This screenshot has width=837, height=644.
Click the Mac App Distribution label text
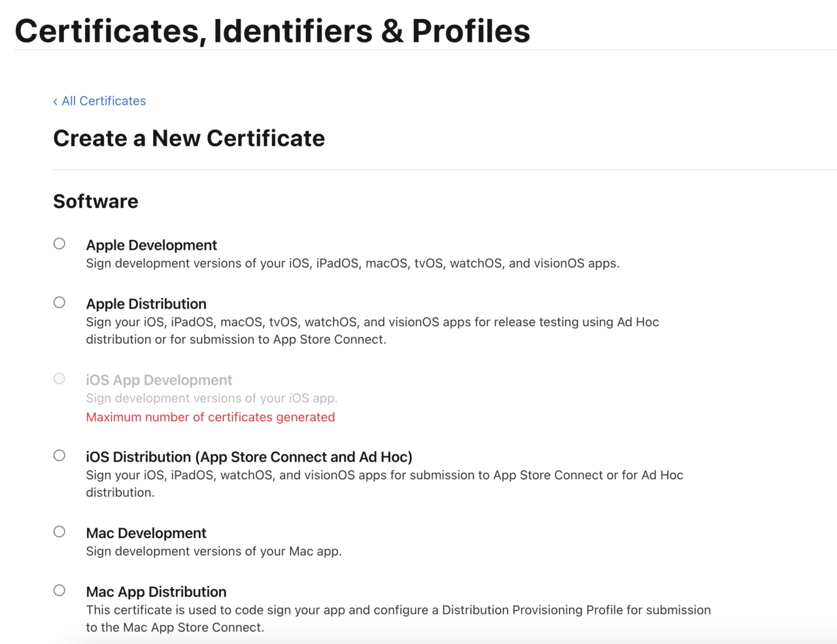coord(156,592)
